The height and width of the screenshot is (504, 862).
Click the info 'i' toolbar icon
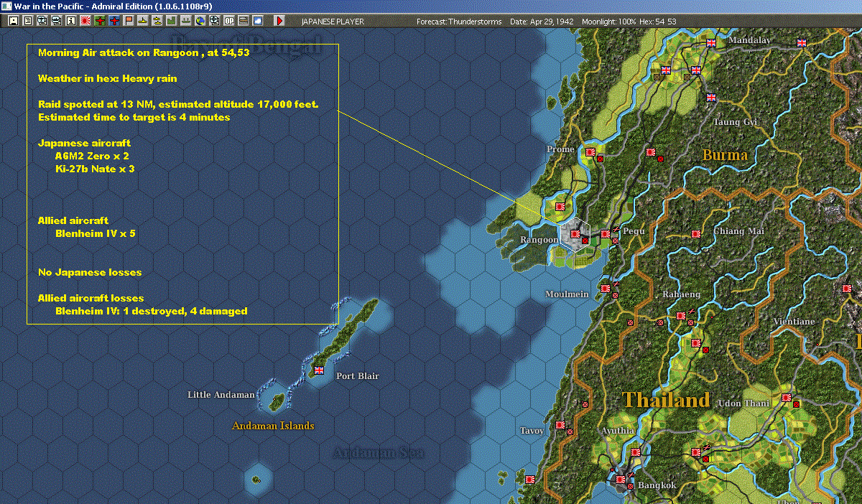point(70,21)
